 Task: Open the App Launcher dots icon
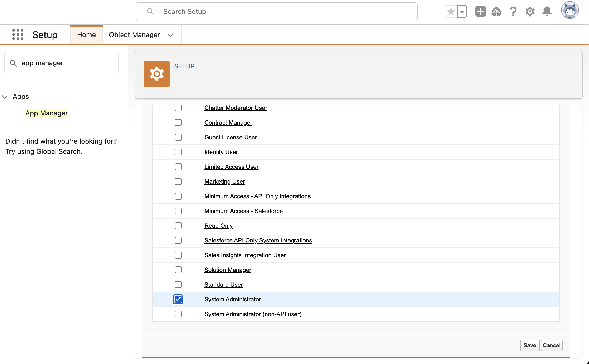point(18,35)
